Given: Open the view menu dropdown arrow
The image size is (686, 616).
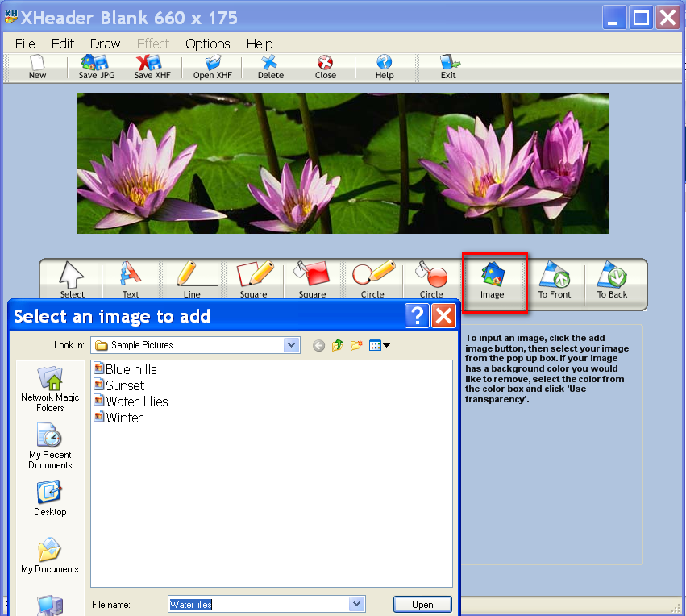Looking at the screenshot, I should tap(386, 345).
